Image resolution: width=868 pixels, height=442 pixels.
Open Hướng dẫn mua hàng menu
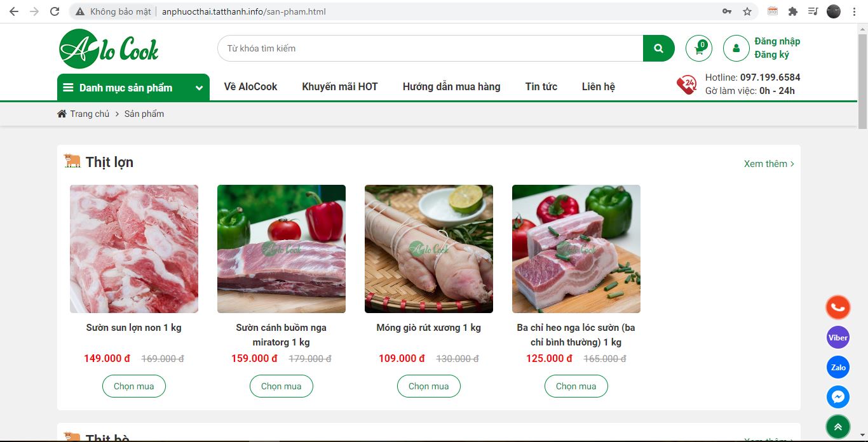coord(451,86)
